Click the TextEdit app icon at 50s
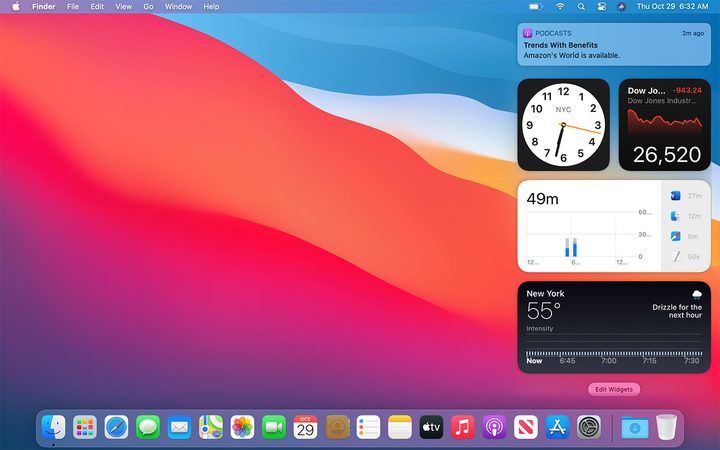720x450 pixels. point(675,256)
